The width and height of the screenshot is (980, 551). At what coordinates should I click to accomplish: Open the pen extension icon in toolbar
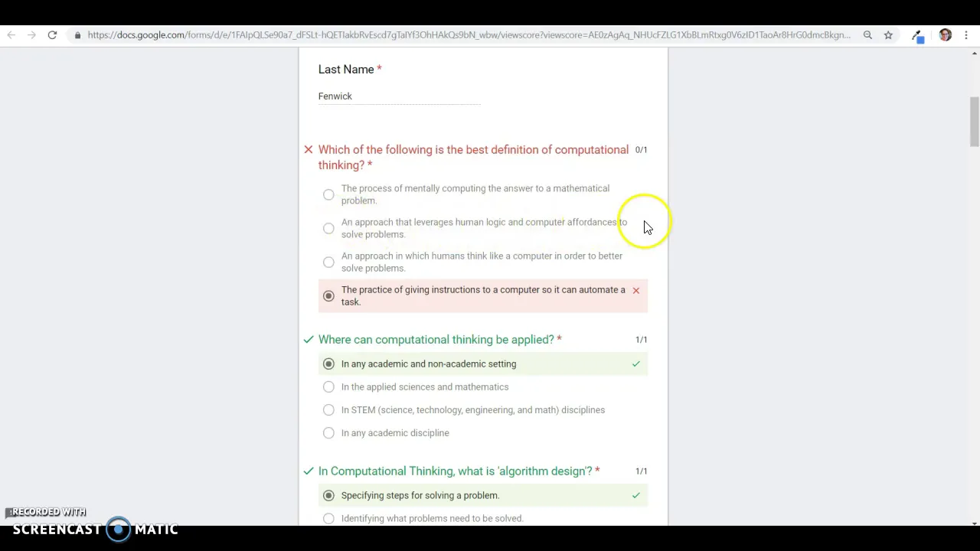click(917, 36)
